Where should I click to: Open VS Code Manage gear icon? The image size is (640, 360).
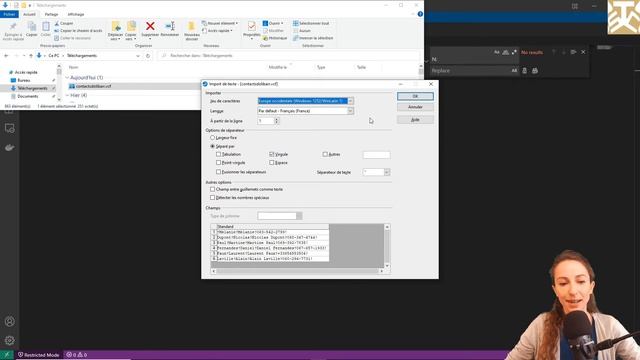(9, 340)
